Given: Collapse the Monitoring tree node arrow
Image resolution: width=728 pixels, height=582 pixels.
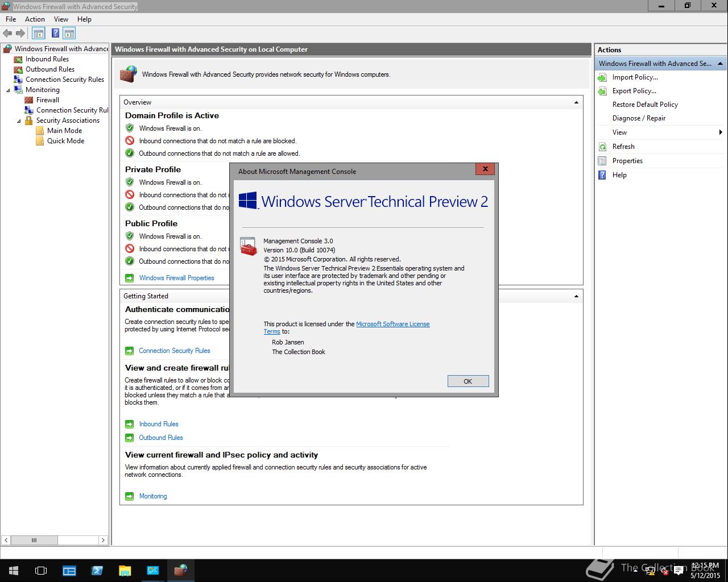Looking at the screenshot, I should point(8,90).
